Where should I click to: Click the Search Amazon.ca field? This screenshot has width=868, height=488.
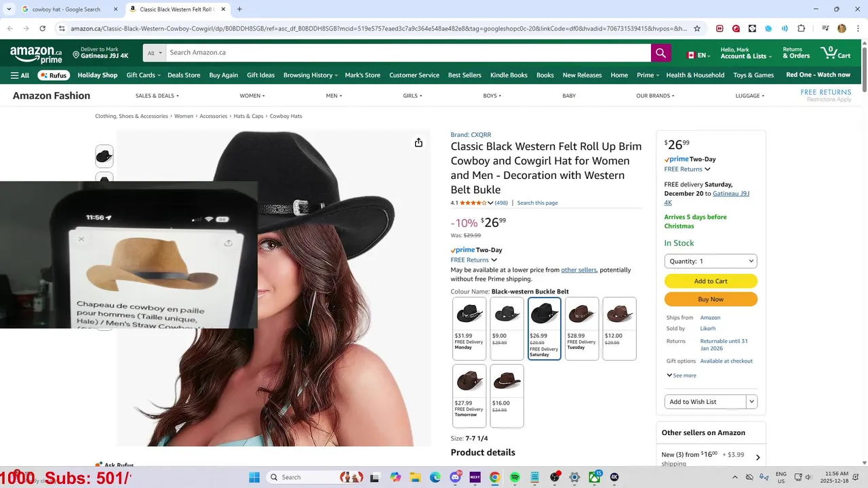[x=409, y=52]
